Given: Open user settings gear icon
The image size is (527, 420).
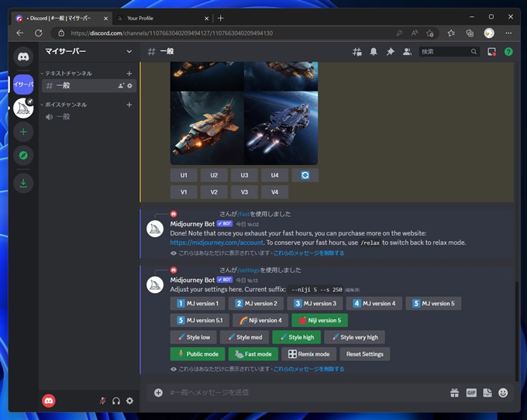Looking at the screenshot, I should [129, 401].
